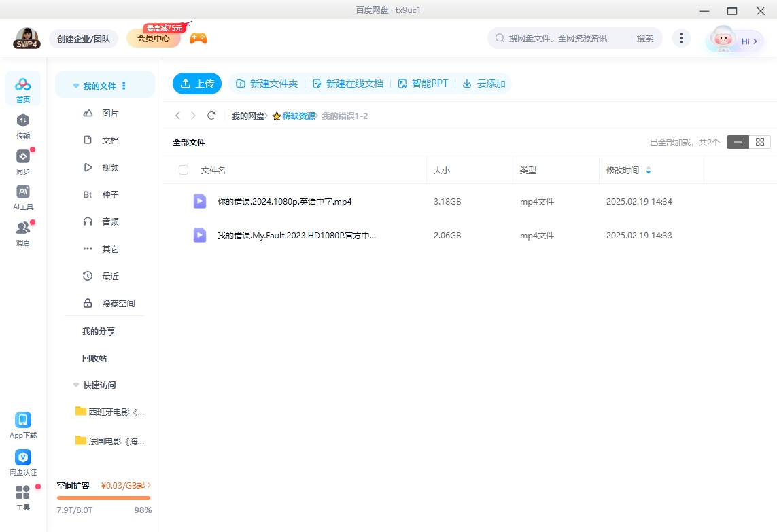Click the 上传 upload button
The width and height of the screenshot is (777, 532).
[x=196, y=83]
